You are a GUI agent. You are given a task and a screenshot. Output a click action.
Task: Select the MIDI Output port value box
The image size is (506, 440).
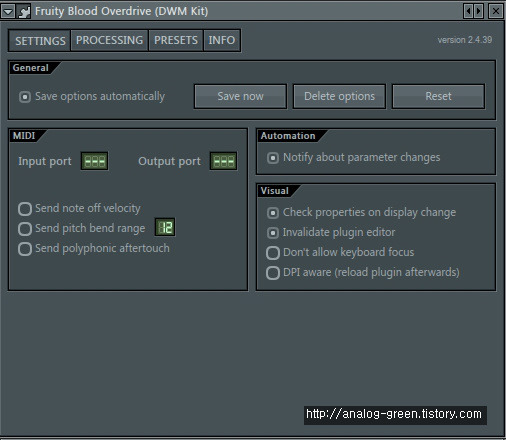point(223,161)
